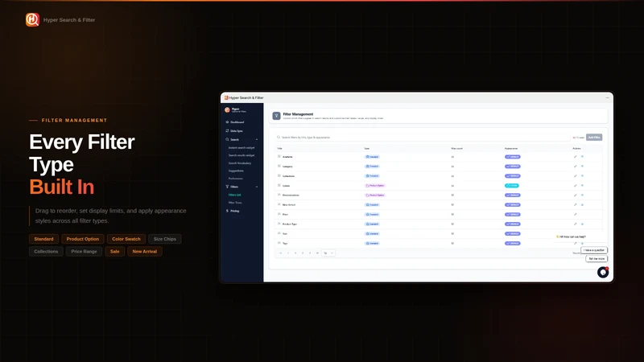This screenshot has height=362, width=644.
Task: Click the Standard type badge in Category row
Action: tap(372, 167)
